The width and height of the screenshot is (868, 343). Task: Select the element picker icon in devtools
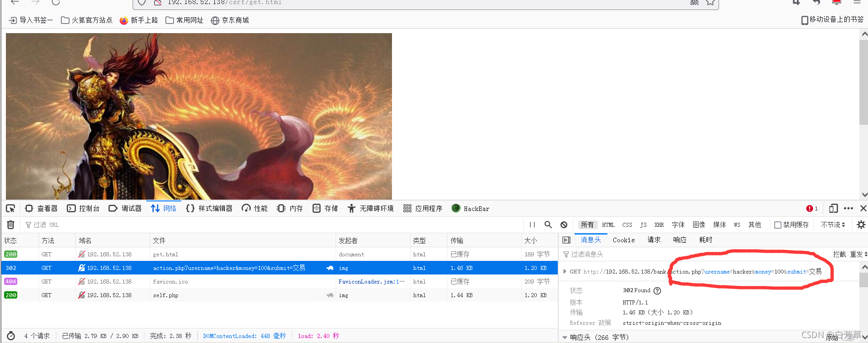point(10,208)
